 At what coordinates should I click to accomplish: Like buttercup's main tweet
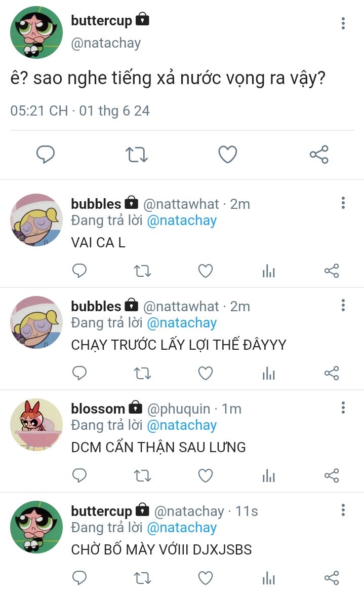tap(228, 154)
